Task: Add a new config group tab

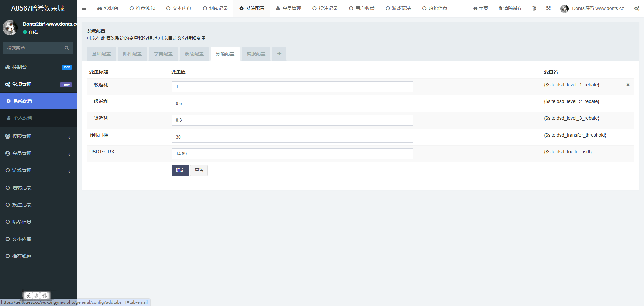Action: pos(279,54)
